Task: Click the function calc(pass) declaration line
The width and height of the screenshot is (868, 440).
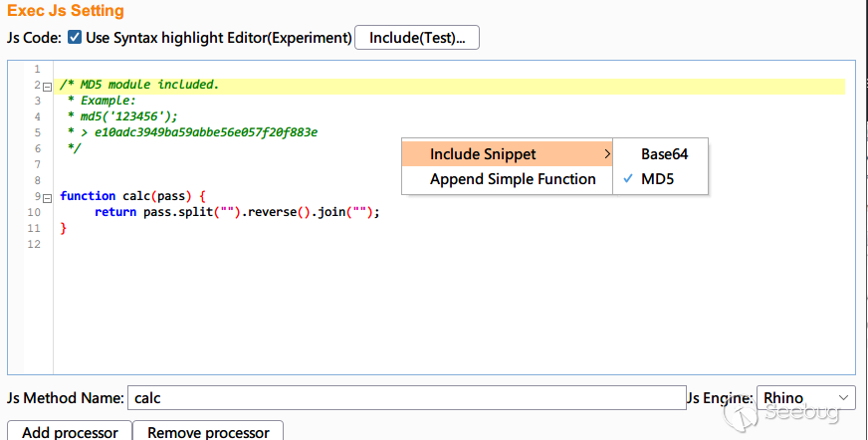Action: point(132,196)
